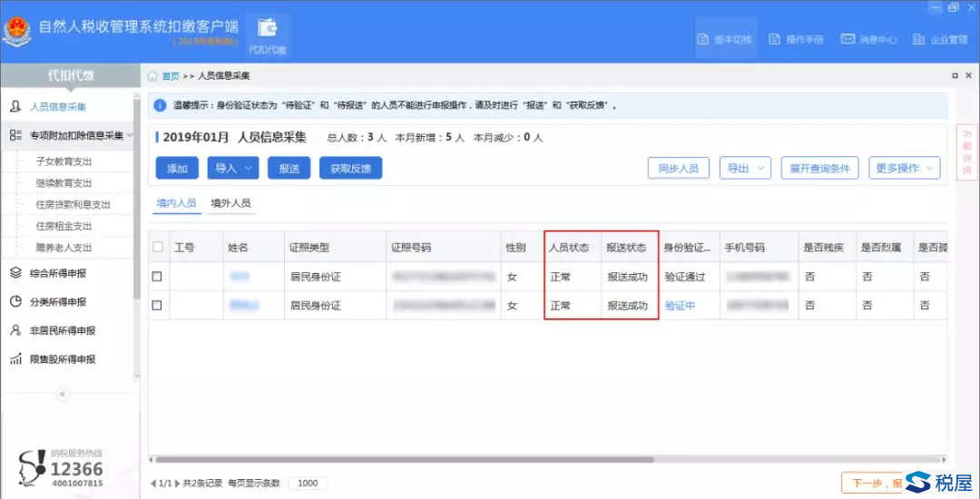Click the national emblem logo
Image resolution: width=980 pixels, height=499 pixels.
click(16, 32)
